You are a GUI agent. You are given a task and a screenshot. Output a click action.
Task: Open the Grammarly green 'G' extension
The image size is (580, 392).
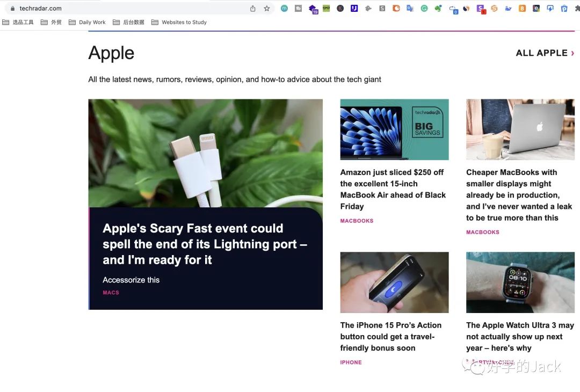(x=424, y=8)
